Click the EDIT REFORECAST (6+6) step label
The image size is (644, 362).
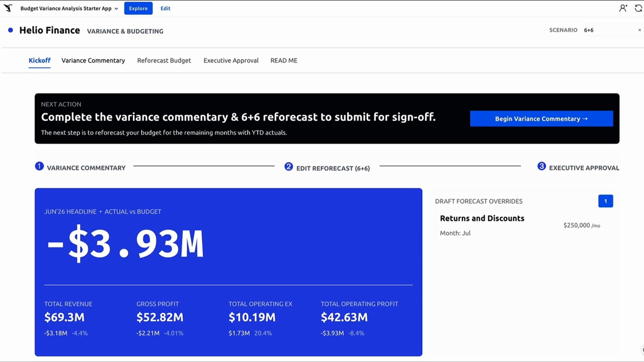333,168
